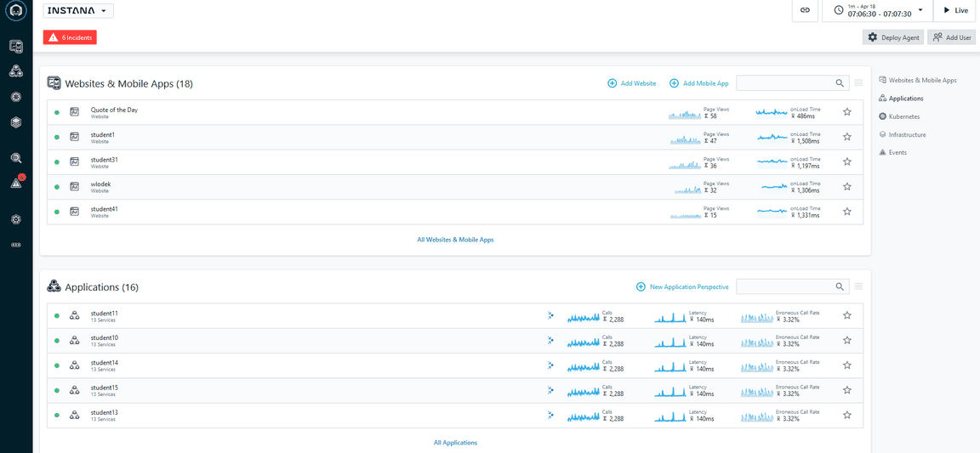Click the Deploy Agent button
Image resolution: width=980 pixels, height=453 pixels.
pos(893,37)
